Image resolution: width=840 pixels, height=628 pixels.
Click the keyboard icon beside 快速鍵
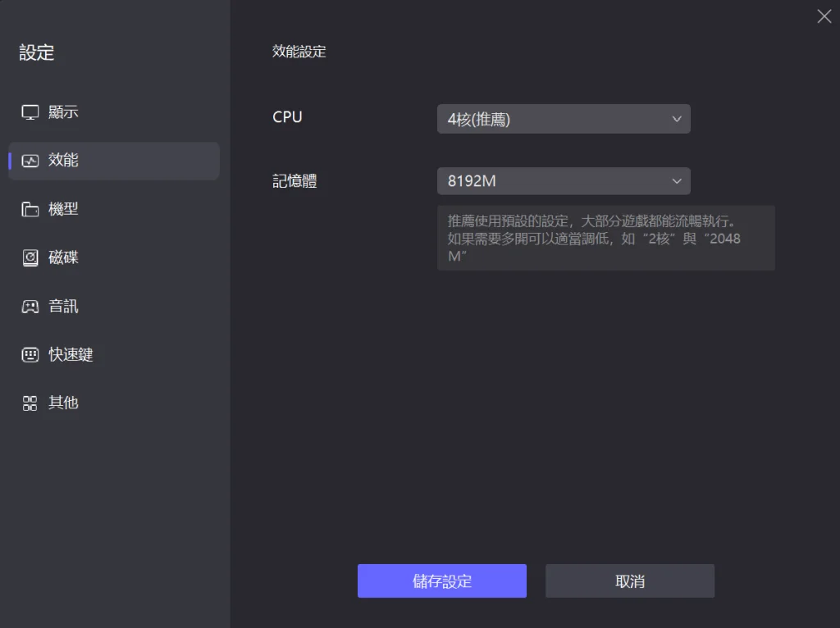pos(30,354)
